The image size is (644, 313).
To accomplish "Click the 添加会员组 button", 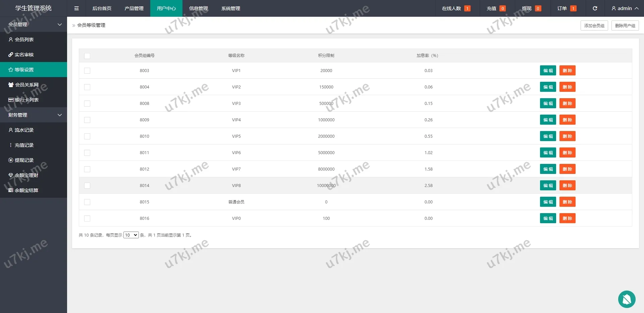I will (x=594, y=25).
